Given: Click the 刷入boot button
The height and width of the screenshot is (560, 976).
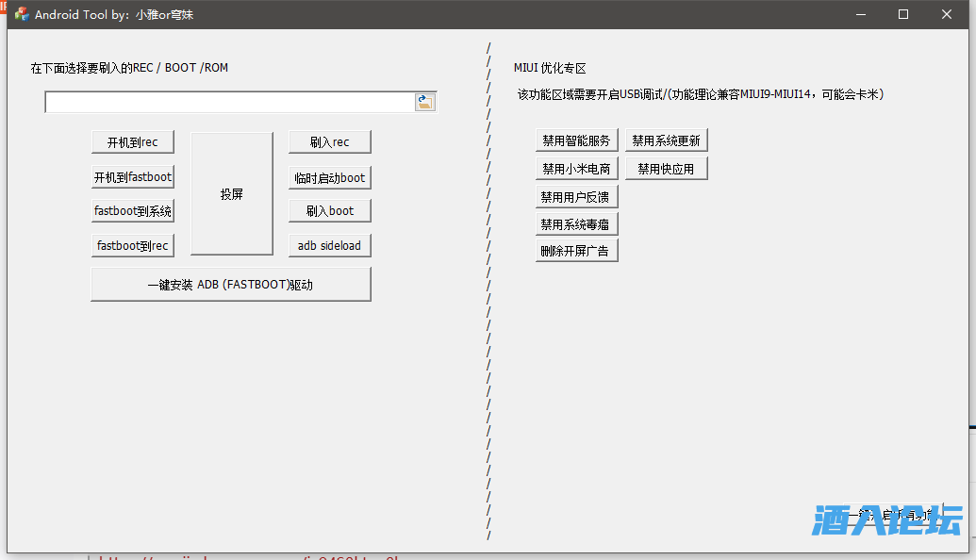Looking at the screenshot, I should (329, 211).
